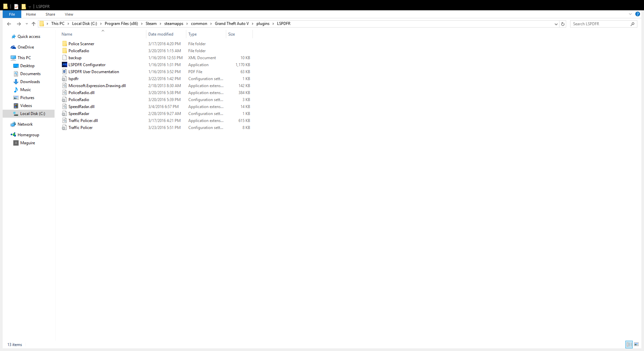
Task: Select the LSPDFR Configurator application icon
Action: pyautogui.click(x=65, y=65)
